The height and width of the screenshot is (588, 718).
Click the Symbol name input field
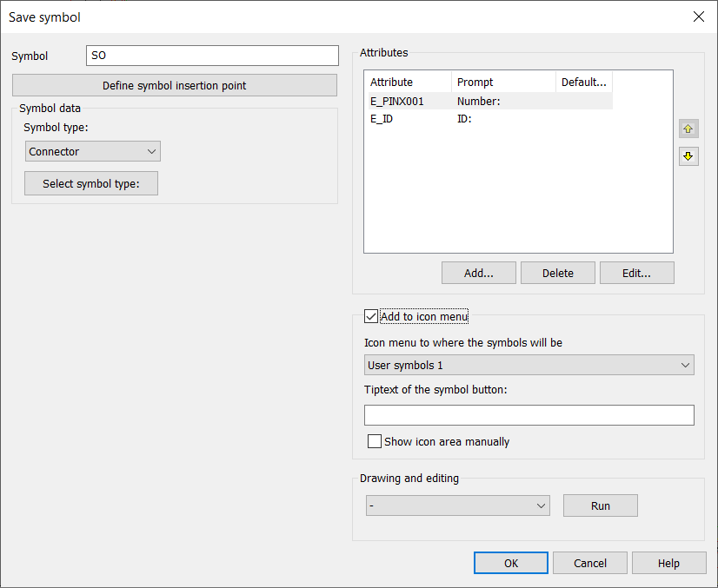coord(212,56)
